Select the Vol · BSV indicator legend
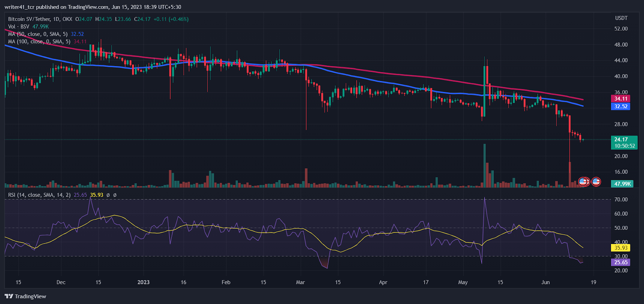 pyautogui.click(x=19, y=27)
